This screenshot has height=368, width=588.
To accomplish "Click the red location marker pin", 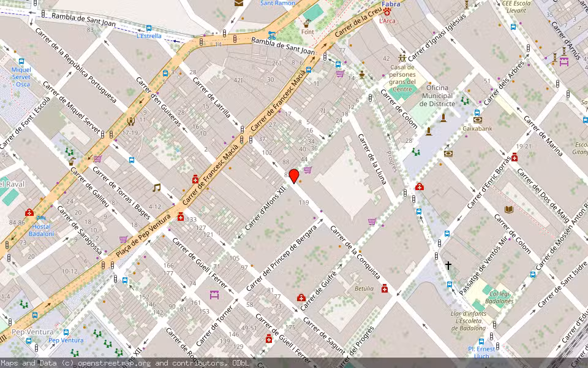I will [294, 176].
